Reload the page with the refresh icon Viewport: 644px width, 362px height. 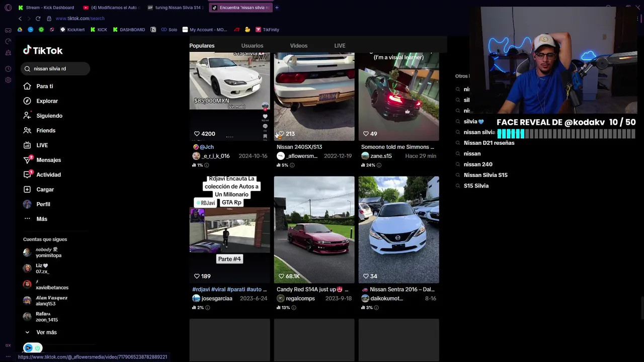(x=38, y=19)
